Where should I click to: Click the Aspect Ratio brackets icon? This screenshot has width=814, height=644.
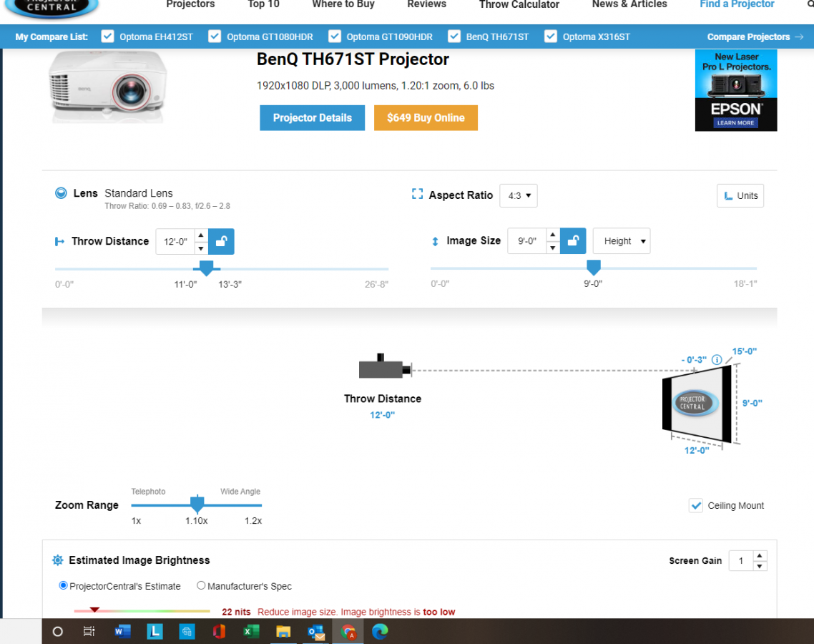pyautogui.click(x=418, y=194)
